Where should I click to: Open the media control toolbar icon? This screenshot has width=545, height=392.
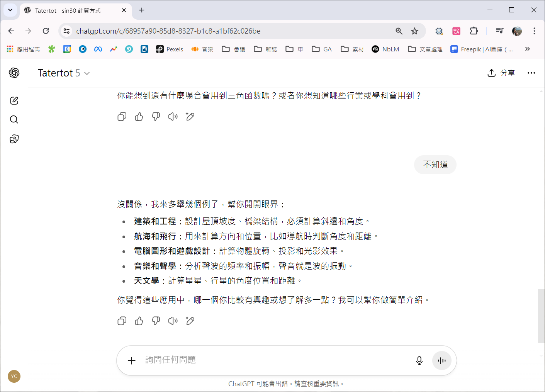(x=499, y=31)
